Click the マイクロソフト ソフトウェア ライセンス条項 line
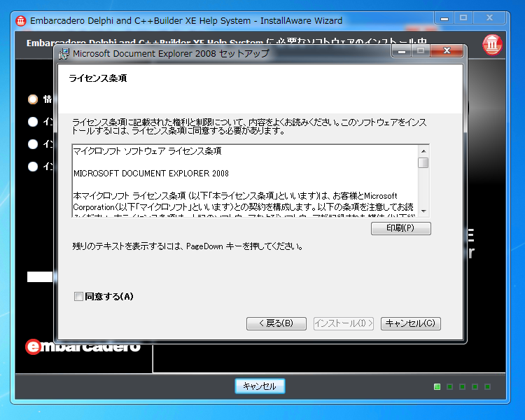525x420 pixels. 147,151
